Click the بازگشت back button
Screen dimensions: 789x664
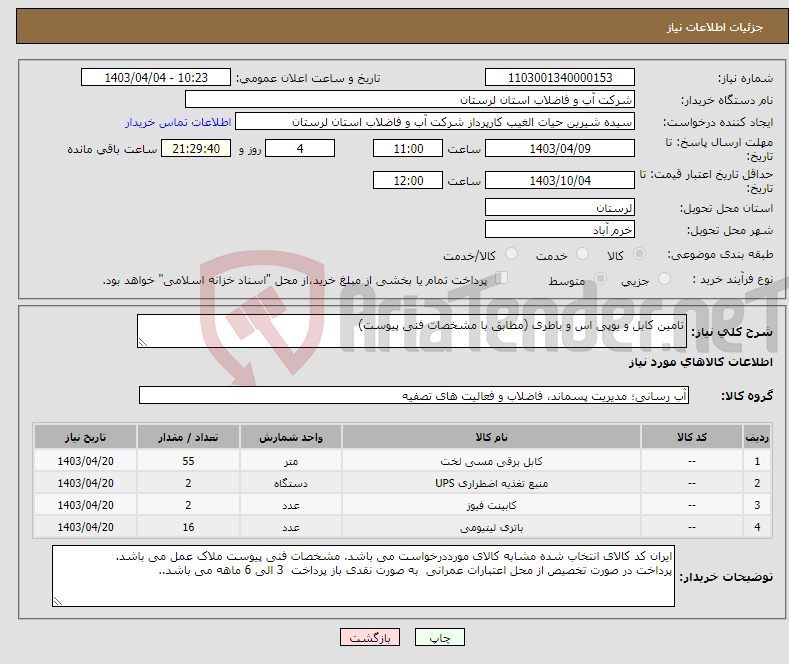[x=370, y=637]
